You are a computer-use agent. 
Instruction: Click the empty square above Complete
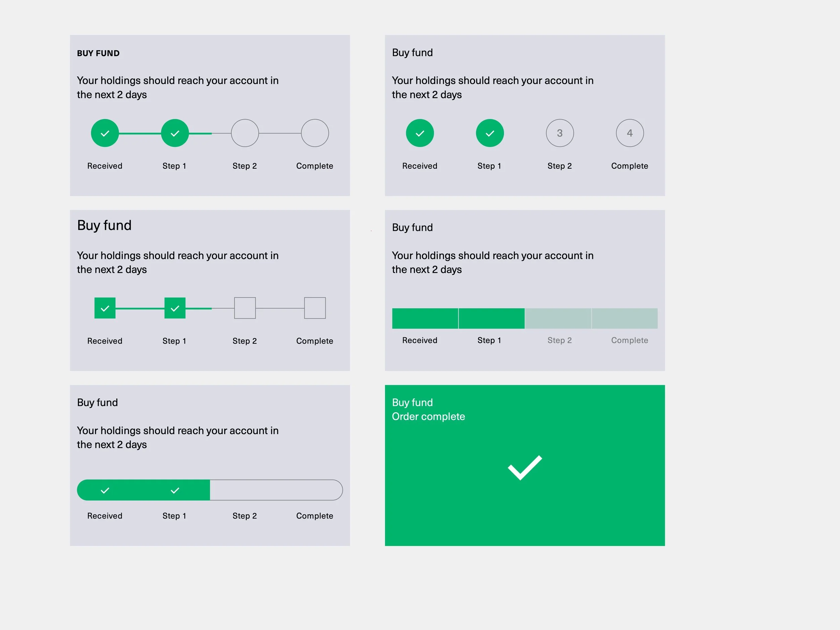pyautogui.click(x=315, y=308)
